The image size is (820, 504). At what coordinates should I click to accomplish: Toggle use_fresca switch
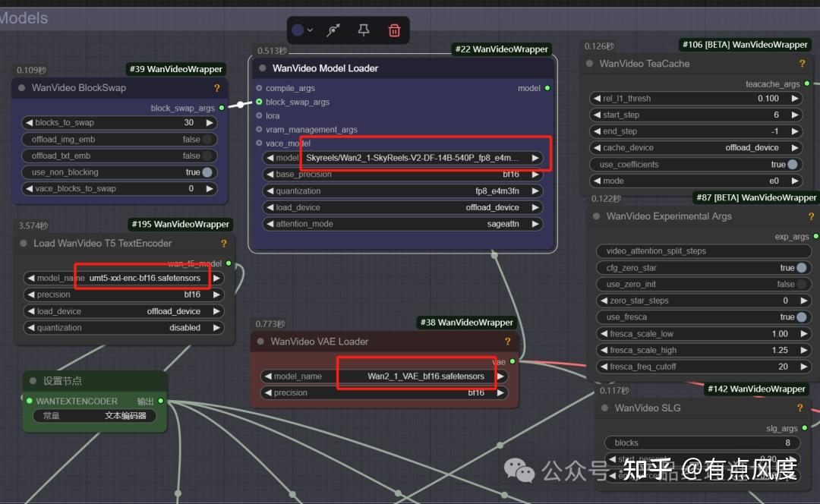pos(802,317)
